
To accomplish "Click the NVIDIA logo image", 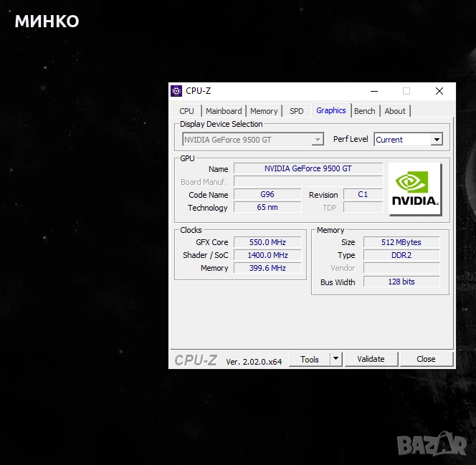I will pos(415,189).
